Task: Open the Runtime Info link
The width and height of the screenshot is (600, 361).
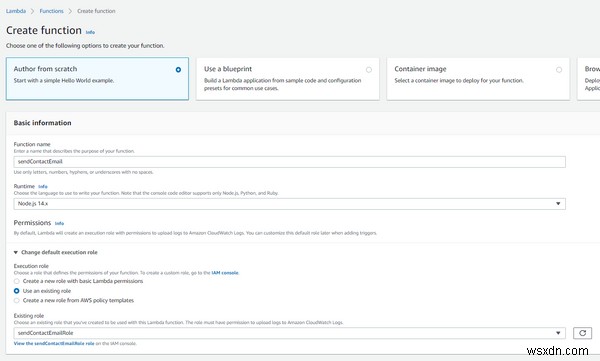Action: click(x=43, y=186)
